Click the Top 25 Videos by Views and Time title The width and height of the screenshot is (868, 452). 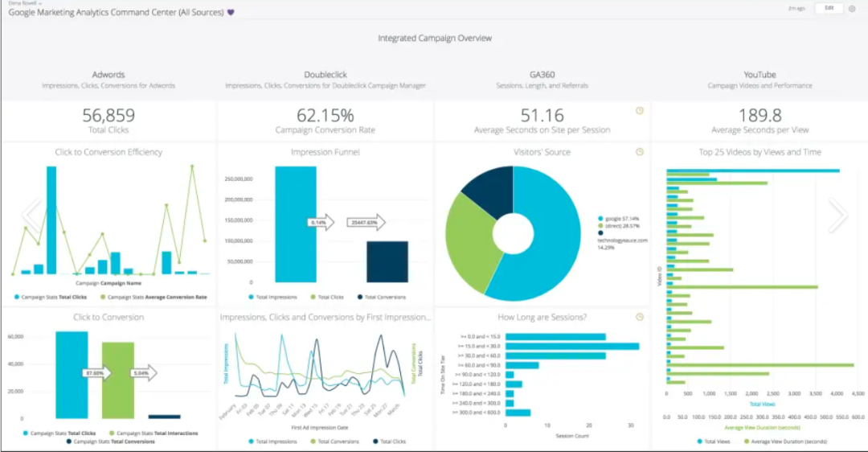760,152
